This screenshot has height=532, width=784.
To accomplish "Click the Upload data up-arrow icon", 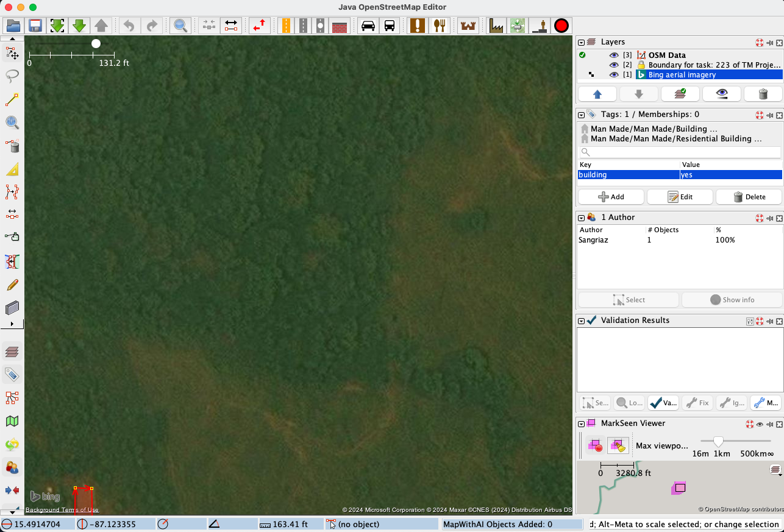I will (x=101, y=26).
